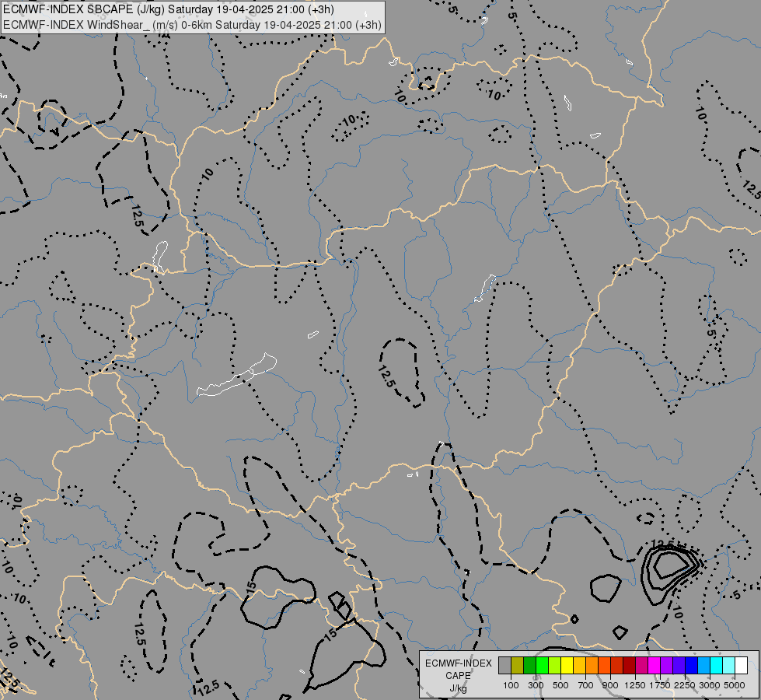This screenshot has width=761, height=700.
Task: Choose the bright green legend swatch
Action: coord(542,665)
